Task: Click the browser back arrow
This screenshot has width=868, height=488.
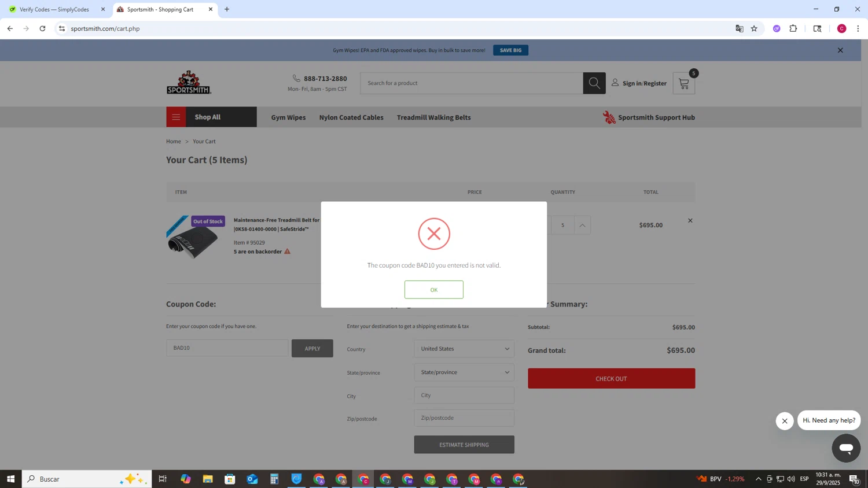Action: 10,28
